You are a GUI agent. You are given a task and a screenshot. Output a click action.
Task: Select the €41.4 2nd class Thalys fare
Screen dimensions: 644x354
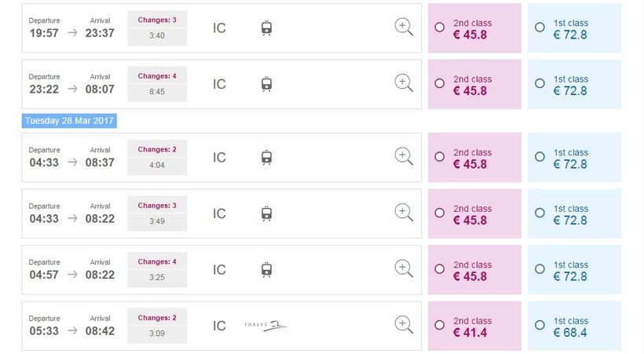tap(440, 325)
